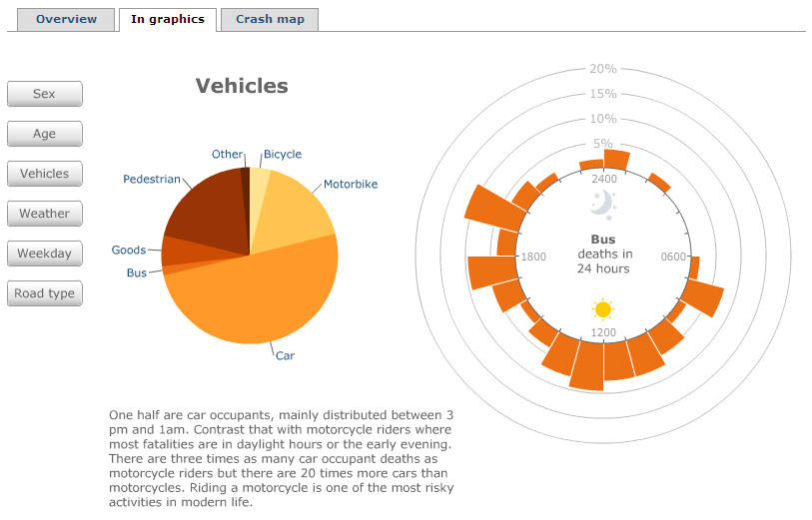Click the Other label above pie
The height and width of the screenshot is (520, 812).
227,155
